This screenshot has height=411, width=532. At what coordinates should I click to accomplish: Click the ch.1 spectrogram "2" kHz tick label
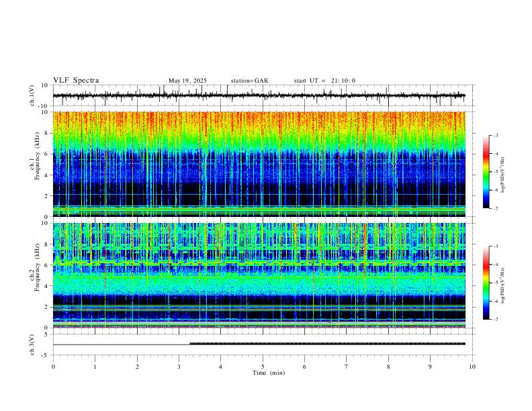pos(46,195)
